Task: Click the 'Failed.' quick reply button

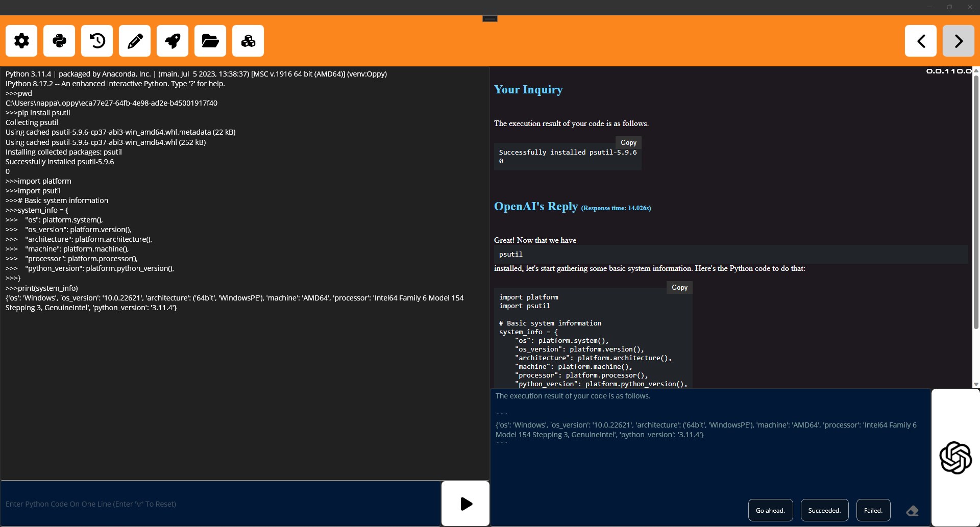Action: click(873, 510)
